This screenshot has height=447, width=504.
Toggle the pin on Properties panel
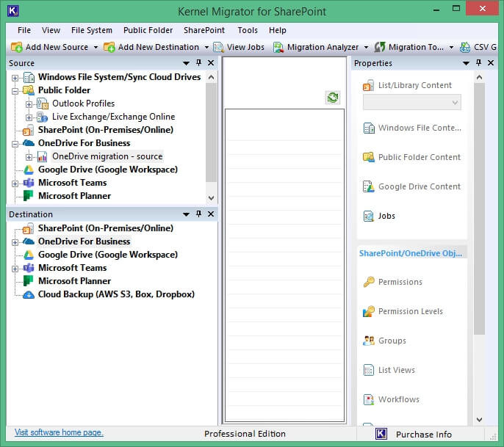(478, 62)
